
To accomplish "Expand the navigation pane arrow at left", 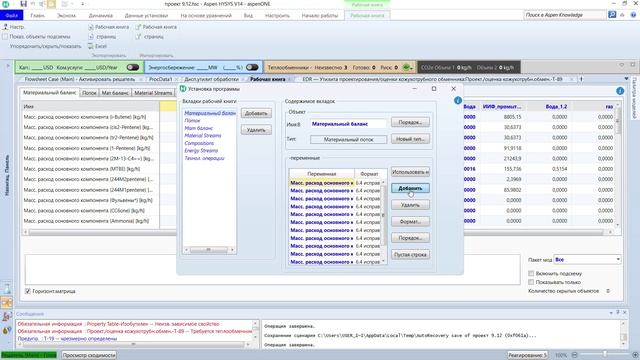I will [x=7, y=65].
